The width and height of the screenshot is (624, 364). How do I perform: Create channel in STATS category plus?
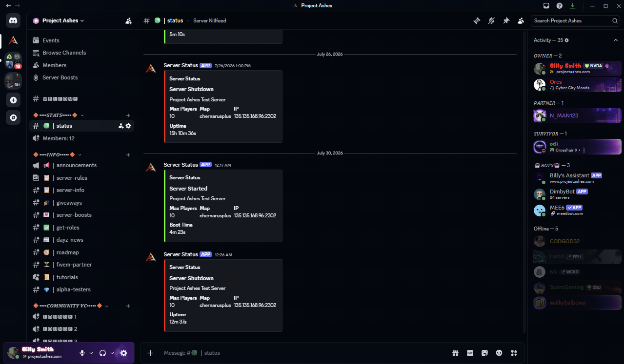(128, 115)
